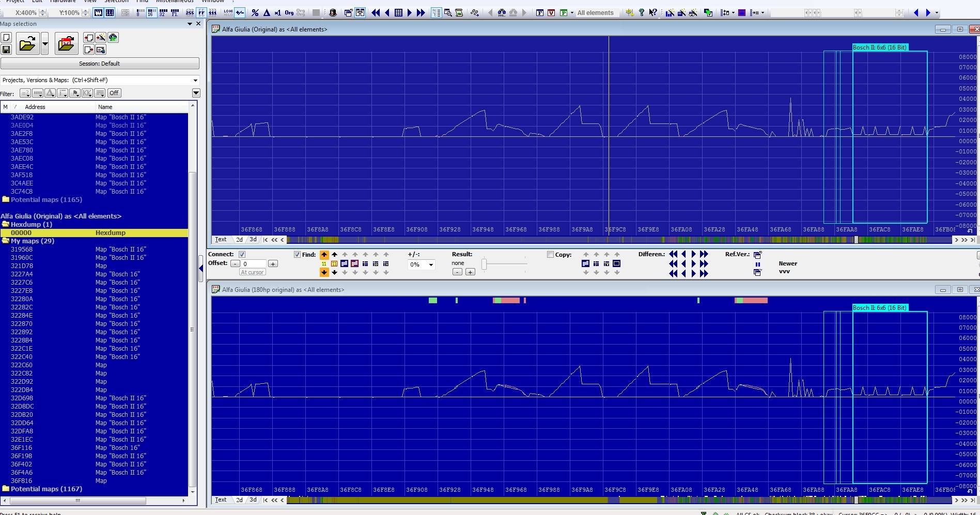Click the black top hat icon
Image resolution: width=980 pixels, height=515 pixels.
tap(333, 12)
